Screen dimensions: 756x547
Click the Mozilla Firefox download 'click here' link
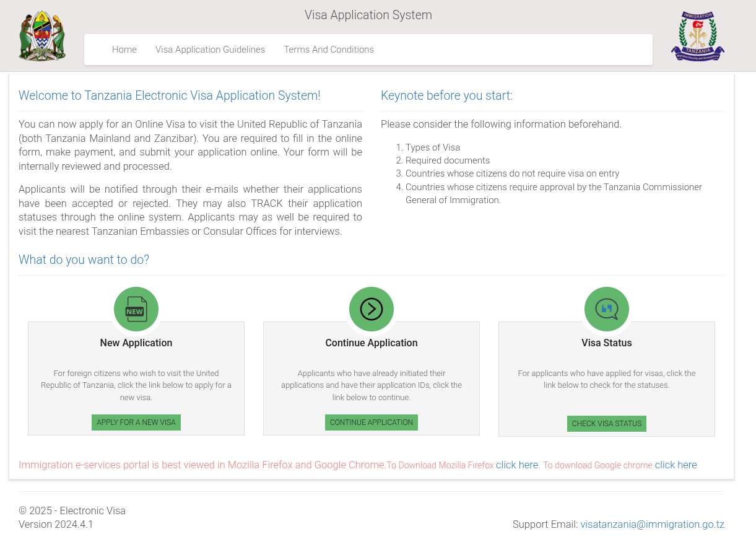(x=517, y=465)
